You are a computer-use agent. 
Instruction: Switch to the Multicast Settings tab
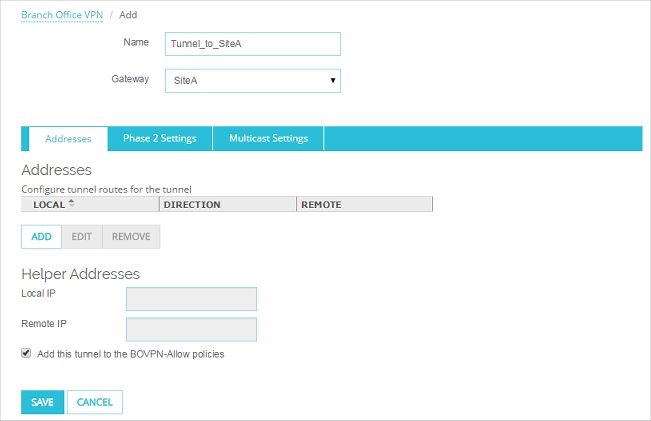[268, 138]
